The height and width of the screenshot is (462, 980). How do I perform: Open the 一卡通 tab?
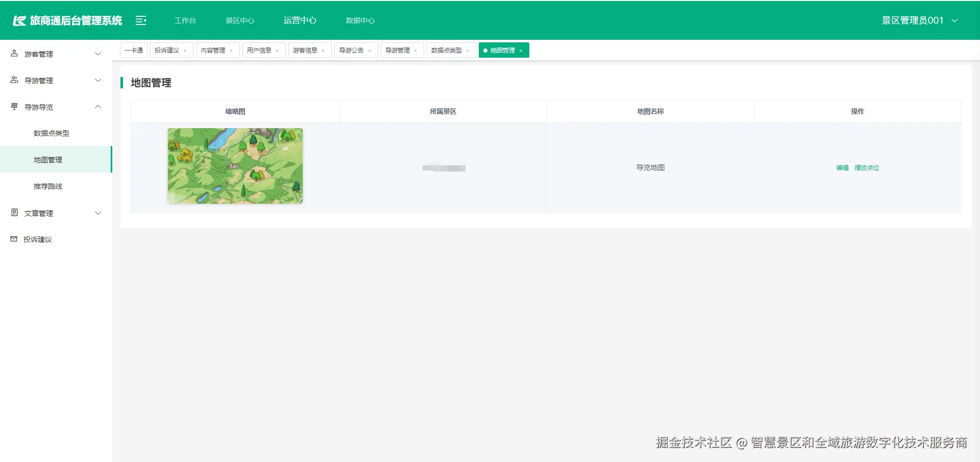click(x=133, y=50)
